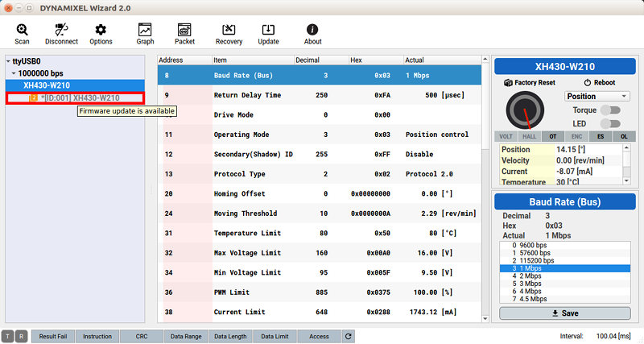Click the Disconnect plug icon

pyautogui.click(x=61, y=30)
